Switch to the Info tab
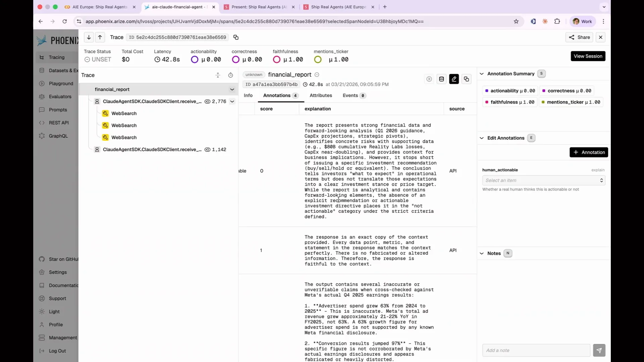This screenshot has height=362, width=644. (x=248, y=96)
